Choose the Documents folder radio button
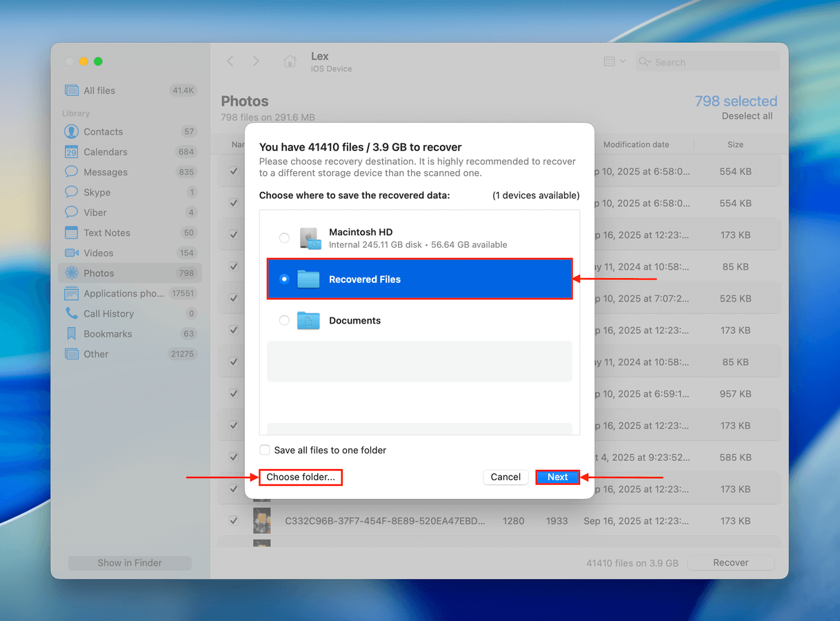This screenshot has height=621, width=840. pos(284,321)
